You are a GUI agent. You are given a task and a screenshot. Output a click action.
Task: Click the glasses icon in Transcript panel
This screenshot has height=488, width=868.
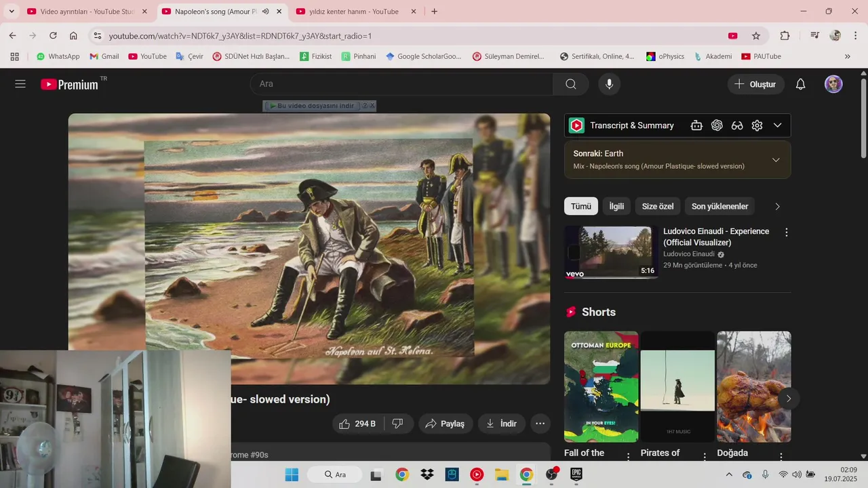[x=737, y=125]
